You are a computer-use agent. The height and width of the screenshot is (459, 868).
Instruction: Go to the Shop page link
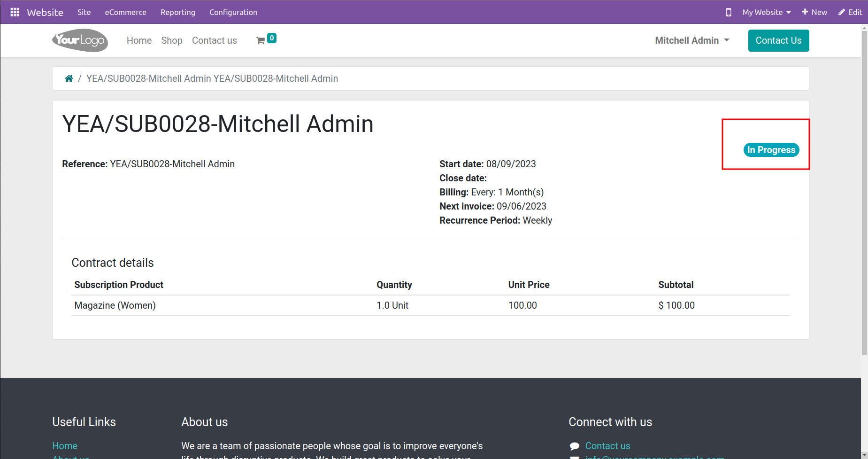coord(172,40)
